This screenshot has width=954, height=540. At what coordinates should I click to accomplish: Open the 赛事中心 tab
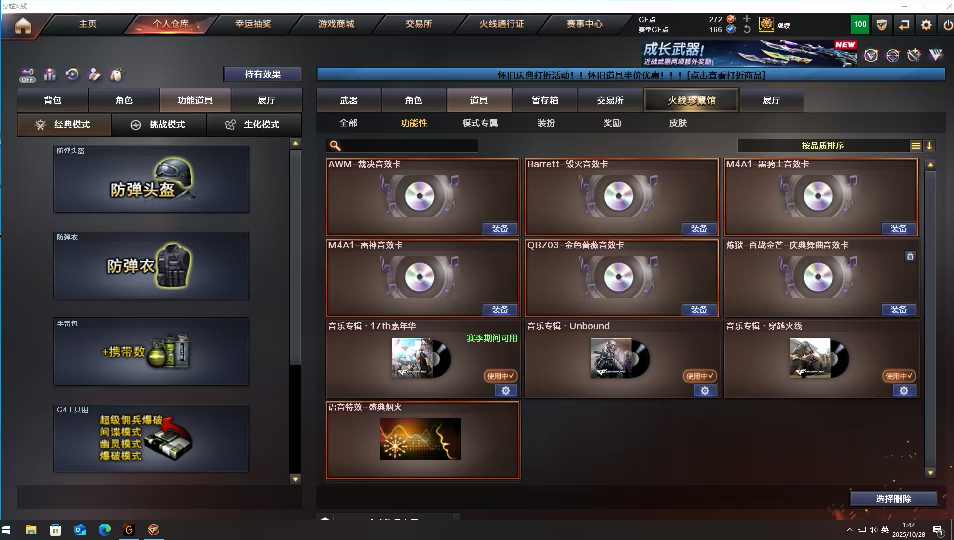click(x=584, y=24)
